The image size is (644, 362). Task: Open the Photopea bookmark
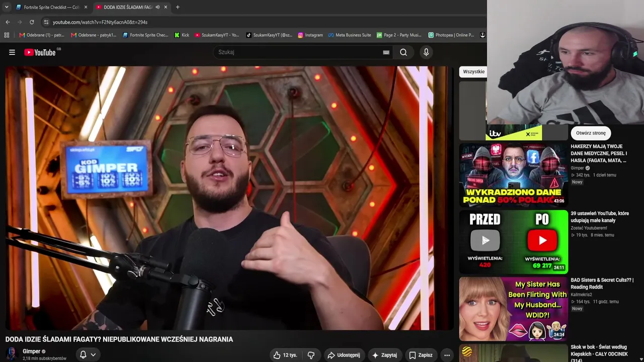click(451, 35)
